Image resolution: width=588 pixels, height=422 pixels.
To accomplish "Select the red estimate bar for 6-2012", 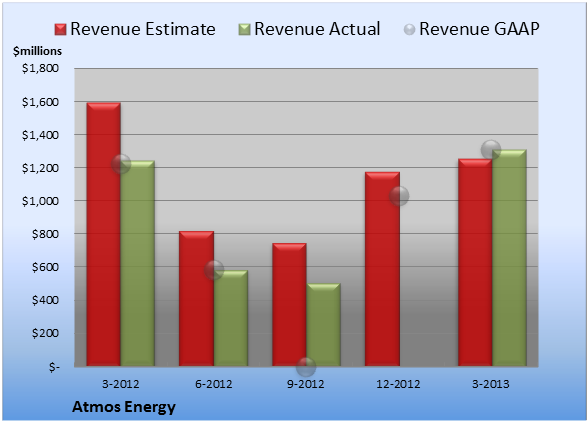I will [x=196, y=299].
